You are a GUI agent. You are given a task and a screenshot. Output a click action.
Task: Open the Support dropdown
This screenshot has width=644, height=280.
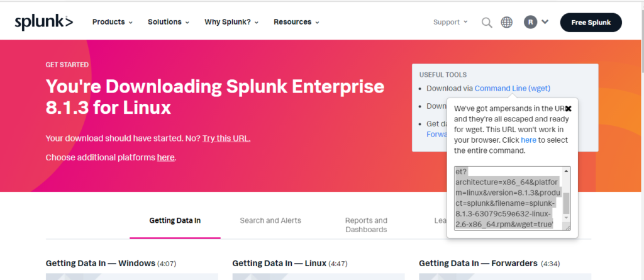450,22
